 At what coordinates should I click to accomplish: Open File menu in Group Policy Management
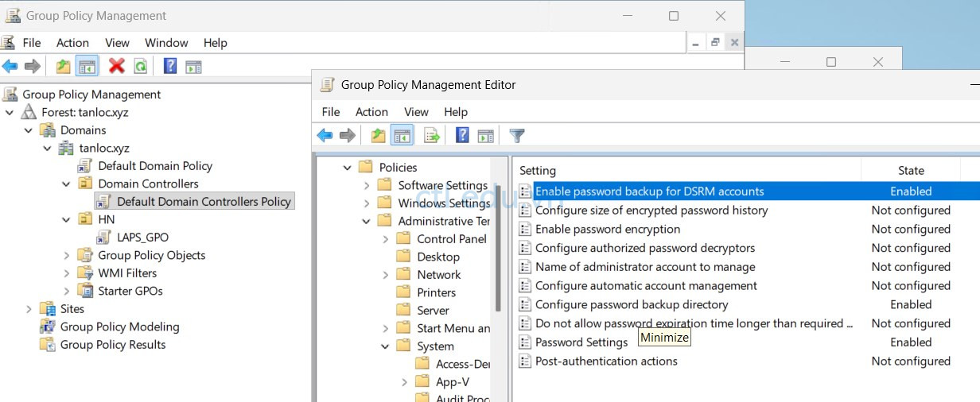click(32, 43)
